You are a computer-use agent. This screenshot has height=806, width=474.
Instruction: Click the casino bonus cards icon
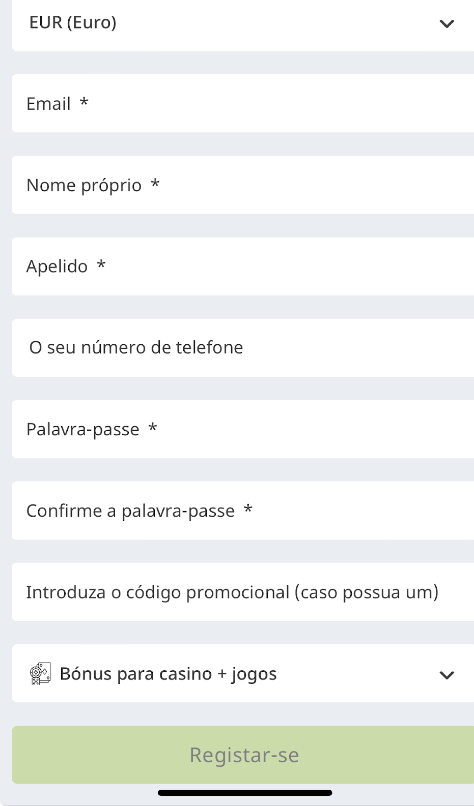[40, 674]
